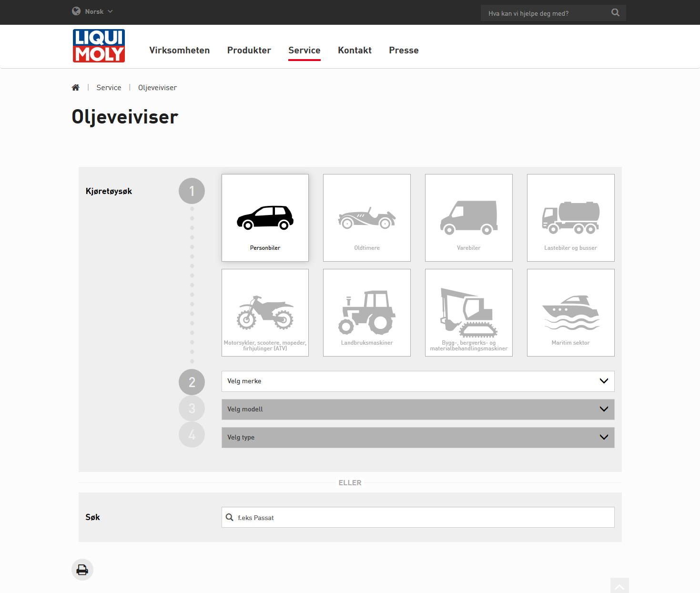Choose the Oldtimere vintage car category
Viewport: 700px width, 593px height.
pos(366,218)
